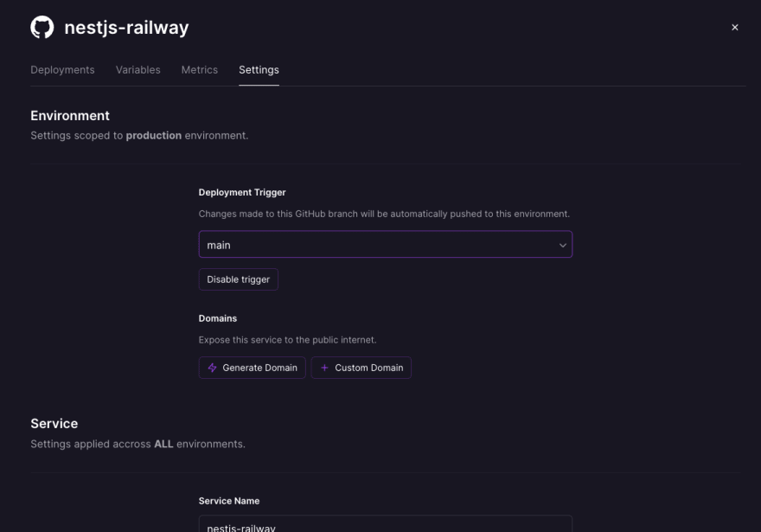
Task: Select the Settings tab
Action: coord(259,70)
